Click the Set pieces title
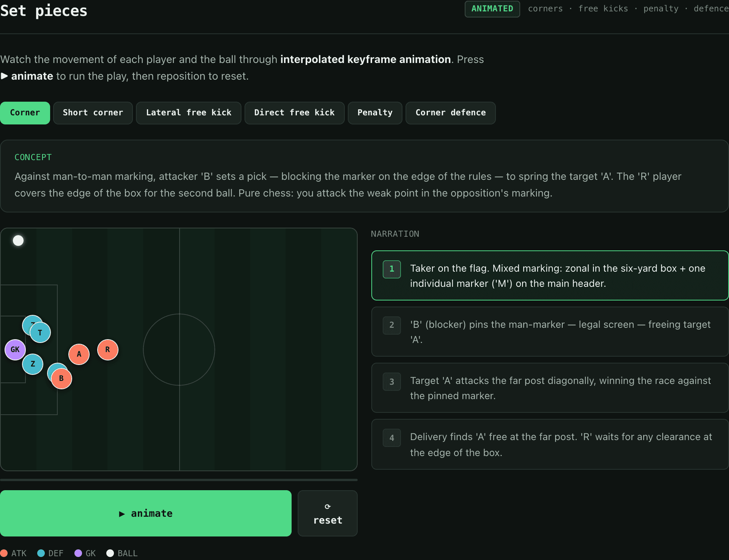This screenshot has height=560, width=729. [44, 11]
